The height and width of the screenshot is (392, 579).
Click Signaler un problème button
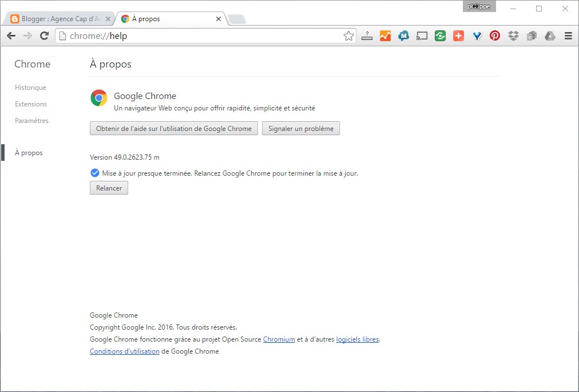[301, 129]
